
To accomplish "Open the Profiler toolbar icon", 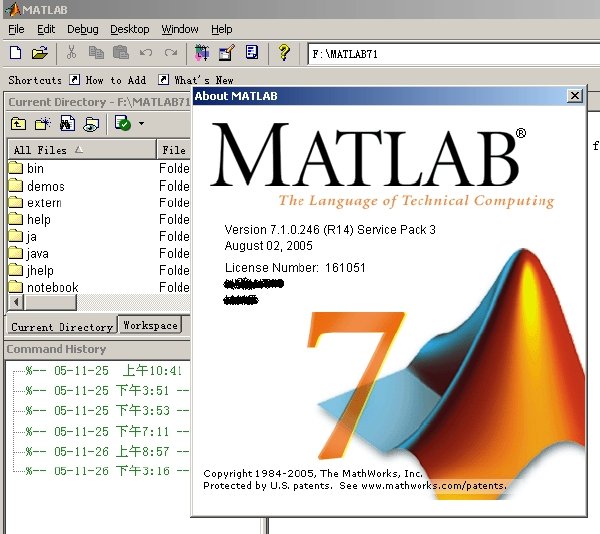I will click(x=252, y=52).
